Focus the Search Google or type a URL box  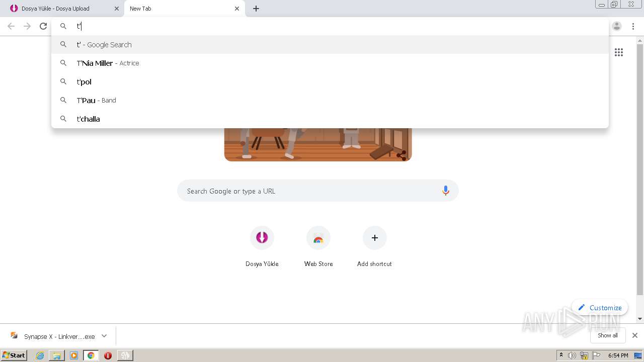click(318, 191)
